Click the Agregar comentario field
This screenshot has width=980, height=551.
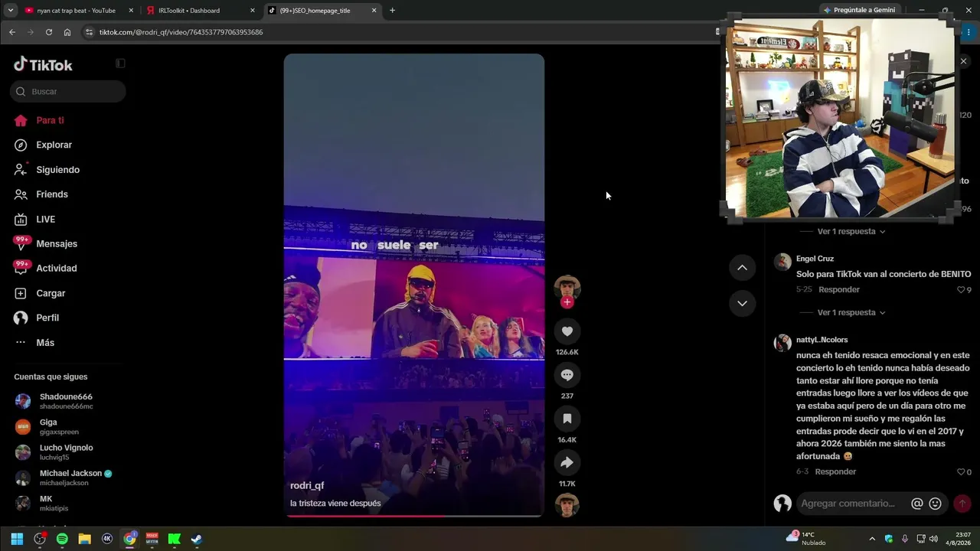click(848, 504)
